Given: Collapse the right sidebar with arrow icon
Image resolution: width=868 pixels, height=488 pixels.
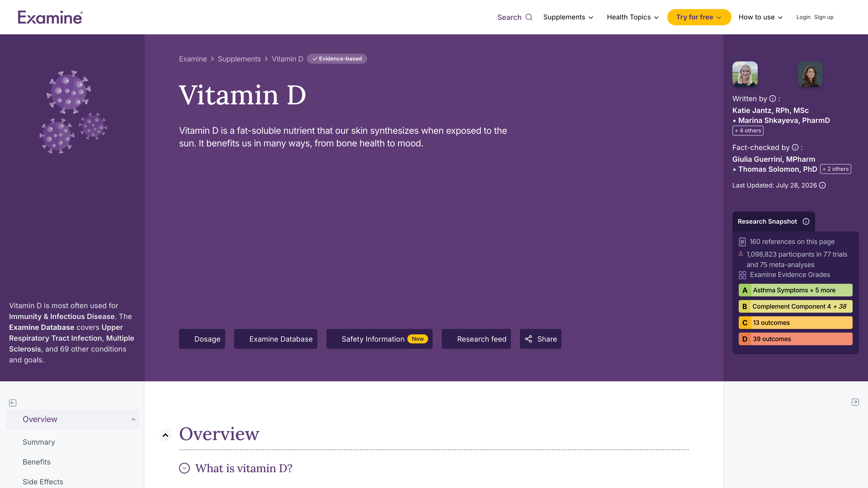Looking at the screenshot, I should 855,402.
